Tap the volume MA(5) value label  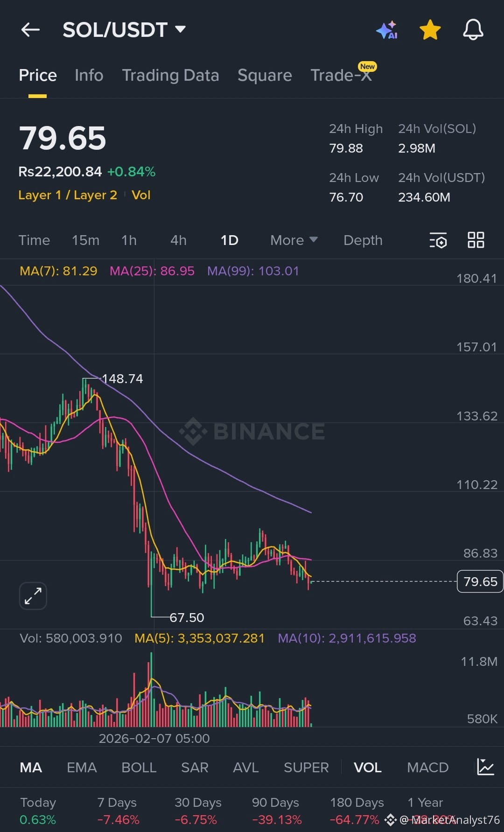point(199,638)
